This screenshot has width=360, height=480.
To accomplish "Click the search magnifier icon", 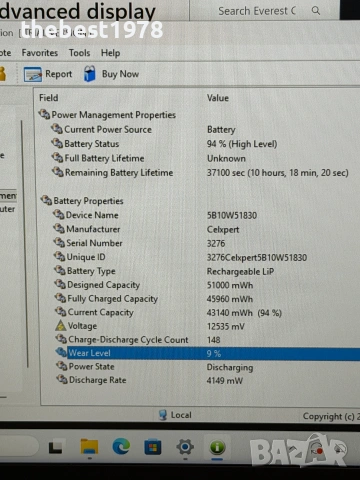I will click(315, 11).
